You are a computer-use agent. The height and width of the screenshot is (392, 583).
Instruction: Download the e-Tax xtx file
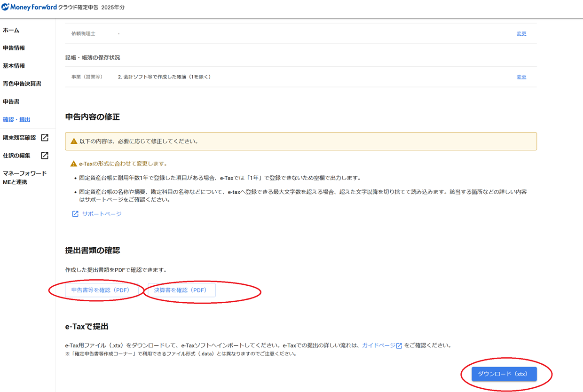pos(504,374)
